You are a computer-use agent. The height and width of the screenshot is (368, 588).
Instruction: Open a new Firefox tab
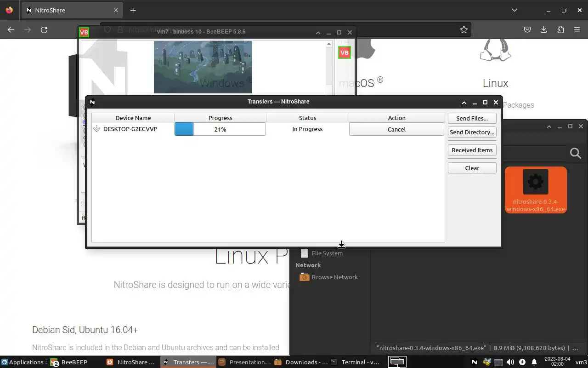point(133,10)
